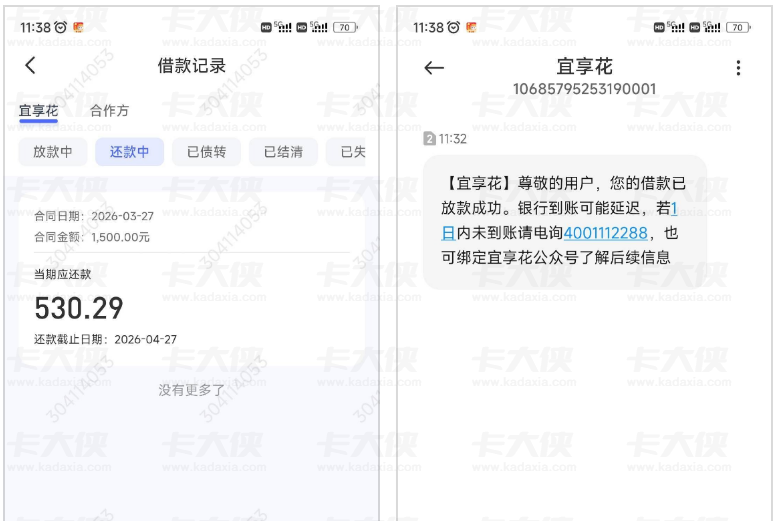Viewport: 777px width, 521px height.
Task: Open the three-dot more options menu
Action: [x=738, y=67]
